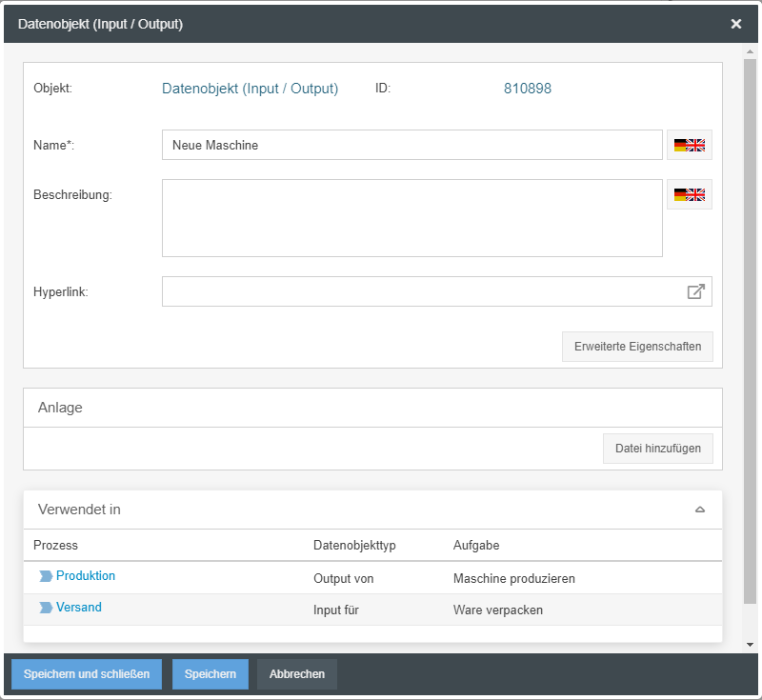The height and width of the screenshot is (700, 762).
Task: Click the language flags icon beside Name field
Action: (x=690, y=145)
